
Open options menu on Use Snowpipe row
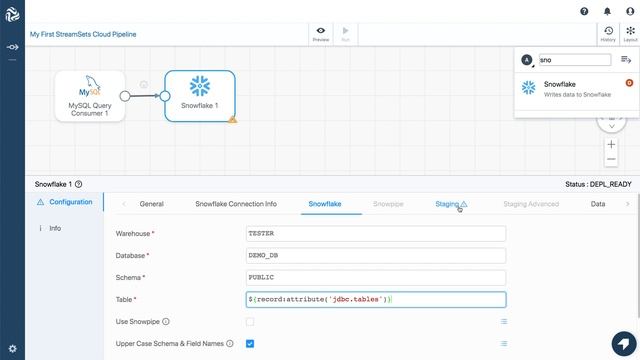(504, 322)
